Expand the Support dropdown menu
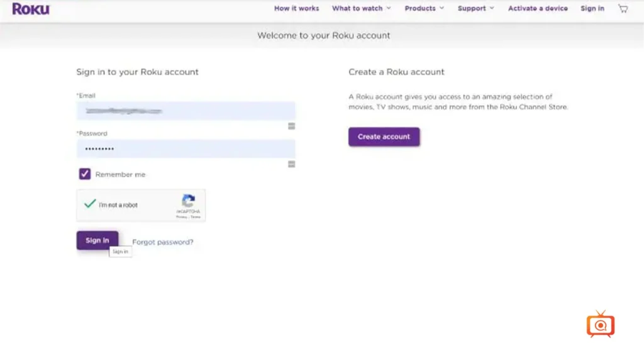Viewport: 644px width, 362px height. (x=475, y=8)
